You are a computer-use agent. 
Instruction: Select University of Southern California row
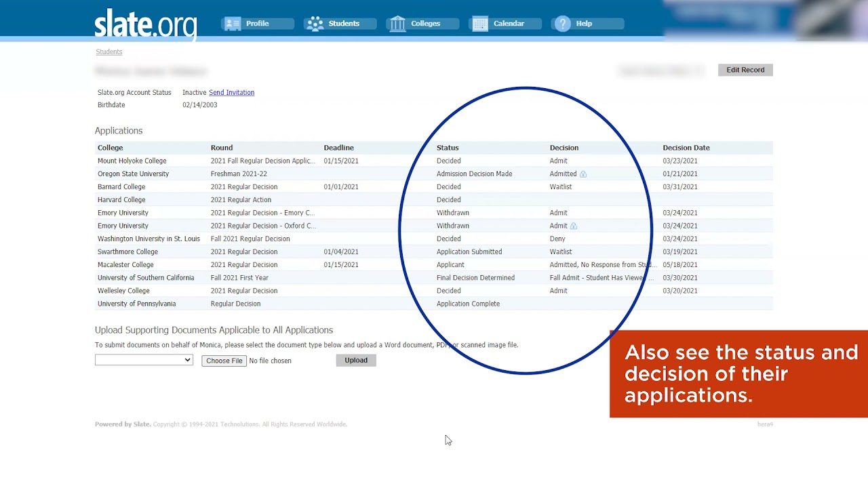coord(434,278)
